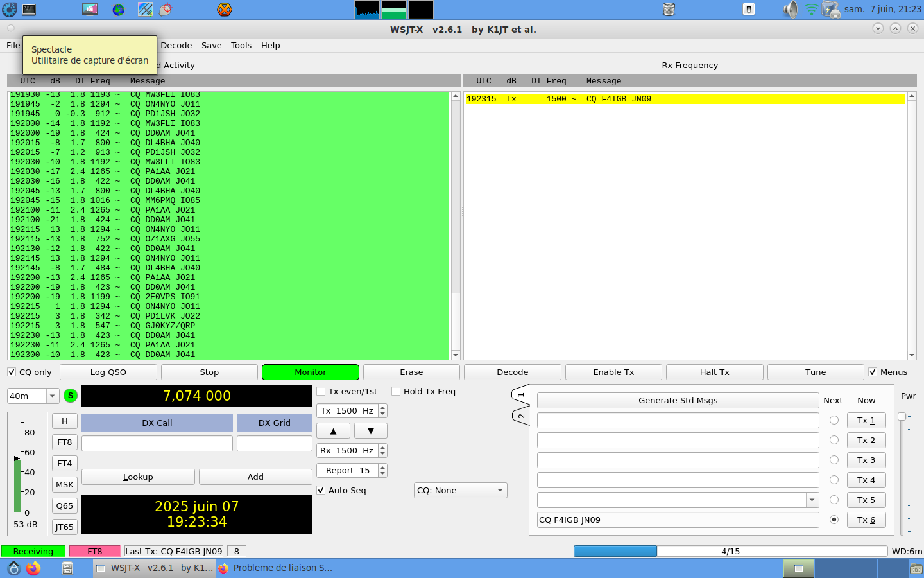Select Next radio for Tx 6 message
The width and height of the screenshot is (924, 578).
(834, 520)
